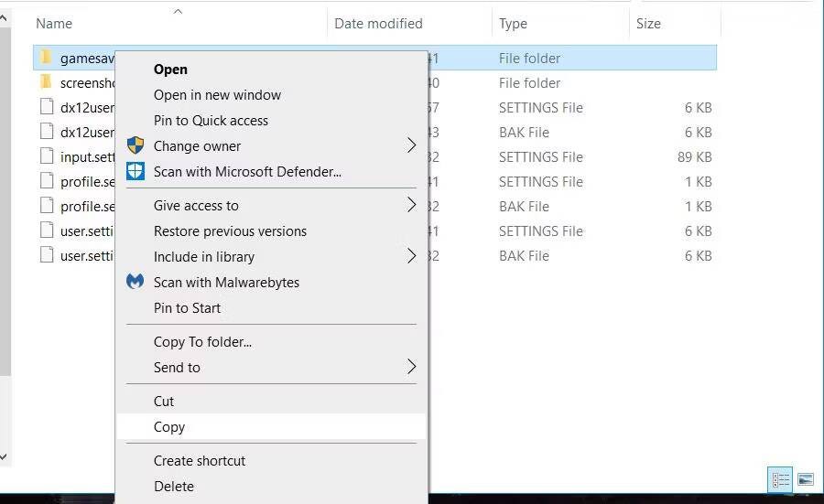Viewport: 824px width, 504px height.
Task: Choose Cut in the context menu
Action: (164, 401)
